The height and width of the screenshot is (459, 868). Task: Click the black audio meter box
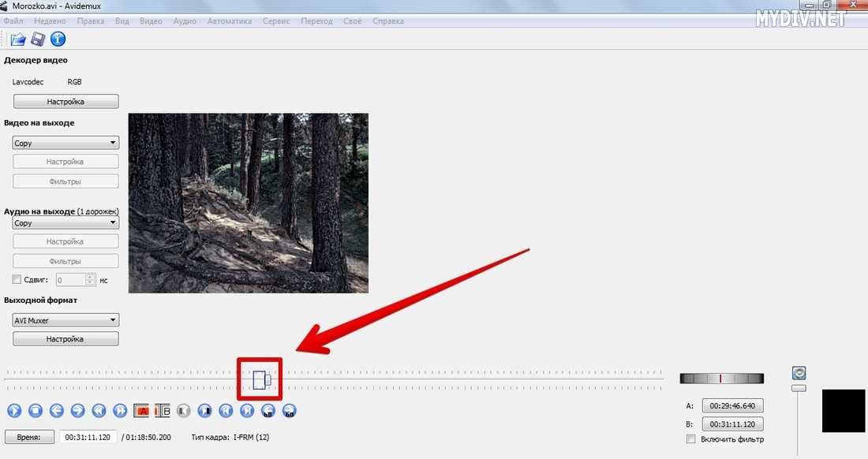point(843,410)
